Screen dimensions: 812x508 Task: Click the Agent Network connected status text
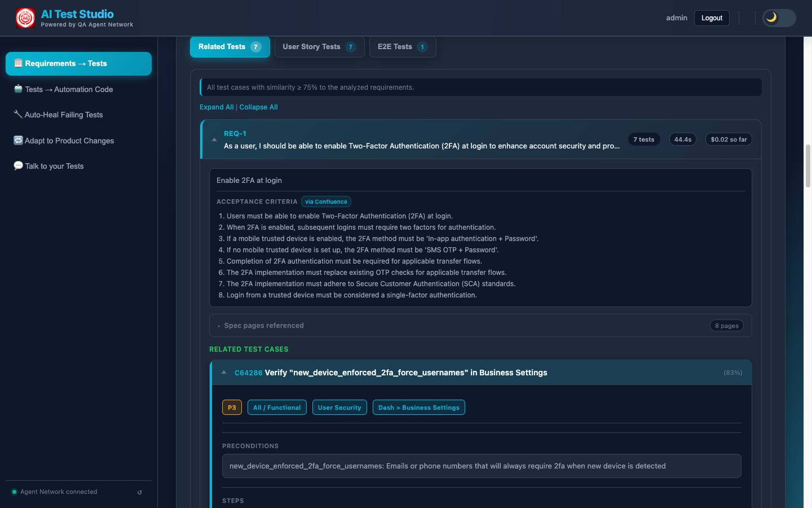click(59, 492)
